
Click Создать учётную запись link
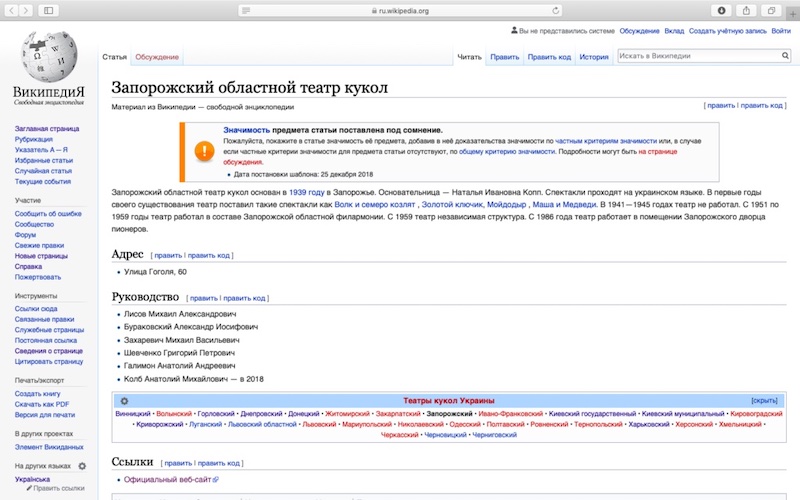tap(728, 31)
